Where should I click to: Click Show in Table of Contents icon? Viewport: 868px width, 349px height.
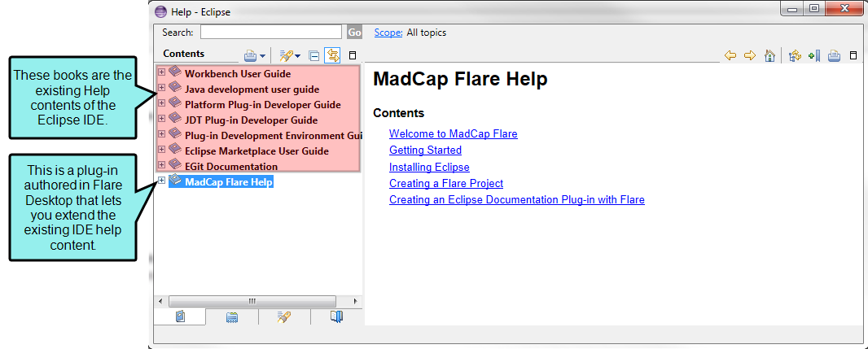tap(795, 55)
